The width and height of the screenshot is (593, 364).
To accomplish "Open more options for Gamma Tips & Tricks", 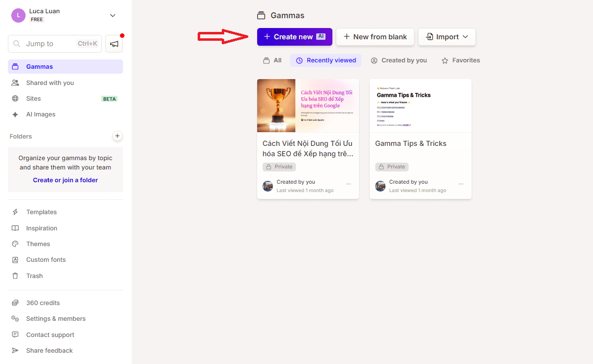I will tap(461, 184).
